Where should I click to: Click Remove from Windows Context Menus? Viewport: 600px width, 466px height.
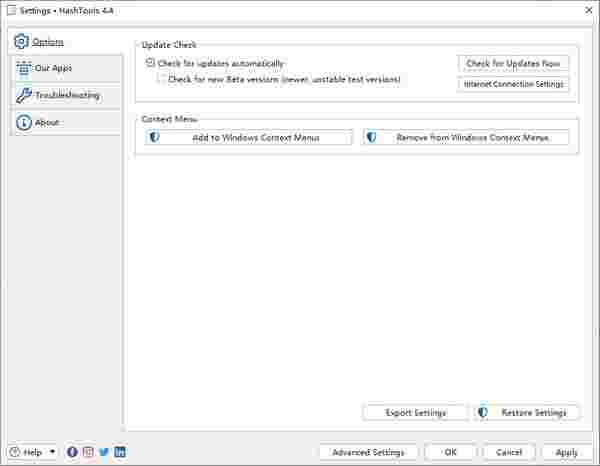465,137
